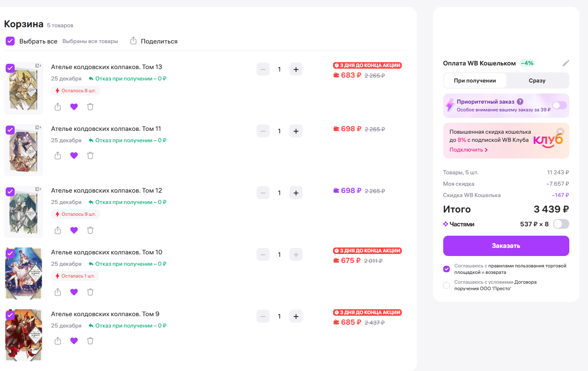Screen dimensions: 588x371
Task: Check the 'Договора поручения' agreement checkbox
Action: click(x=446, y=285)
